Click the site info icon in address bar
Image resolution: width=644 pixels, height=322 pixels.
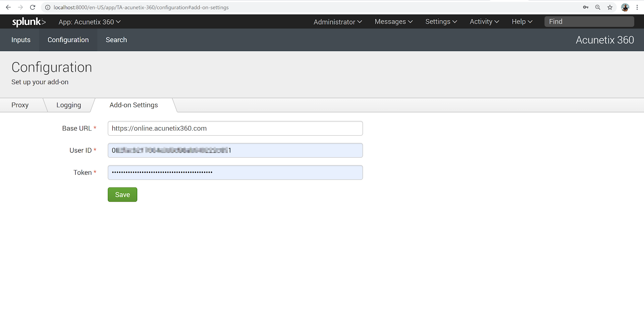tap(47, 7)
